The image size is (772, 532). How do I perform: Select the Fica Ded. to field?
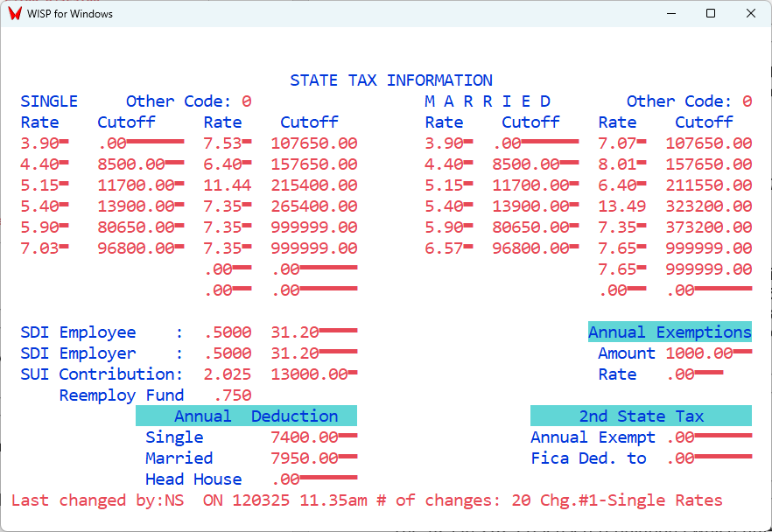coord(707,458)
